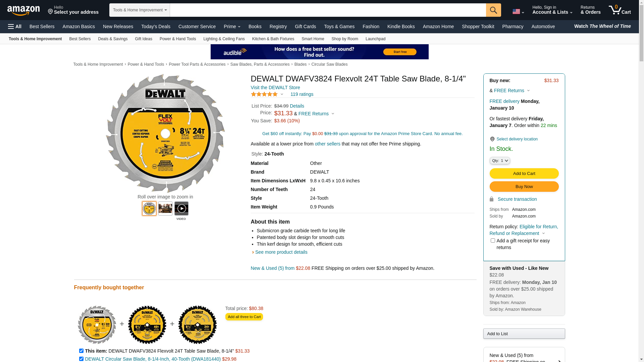Click the orange search magnifier button
The image size is (644, 362).
click(493, 10)
